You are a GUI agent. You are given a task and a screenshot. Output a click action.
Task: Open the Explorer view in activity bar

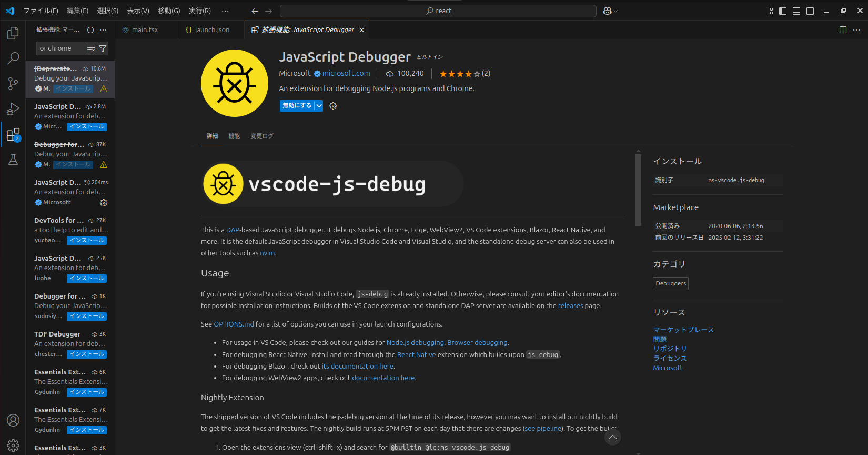click(x=13, y=33)
